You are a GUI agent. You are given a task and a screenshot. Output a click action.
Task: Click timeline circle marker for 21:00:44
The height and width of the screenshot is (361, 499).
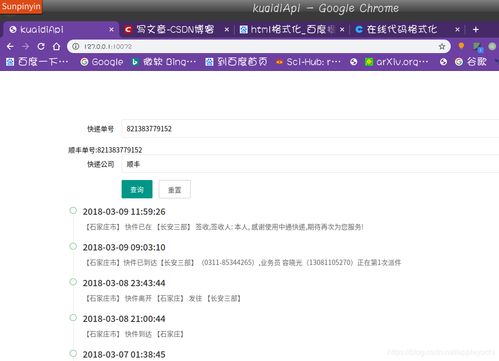coord(73,317)
